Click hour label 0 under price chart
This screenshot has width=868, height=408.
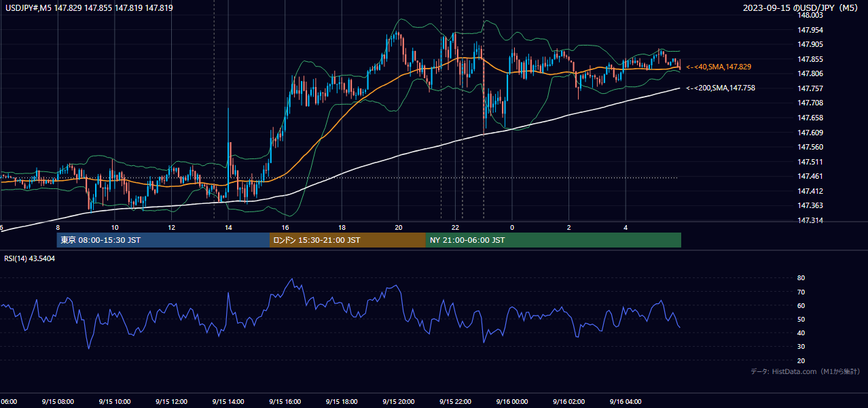click(512, 227)
